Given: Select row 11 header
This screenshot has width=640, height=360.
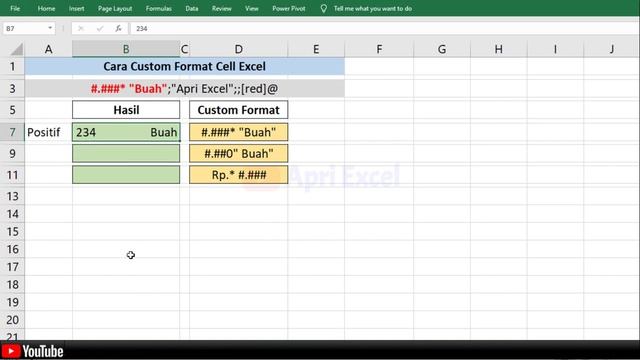Looking at the screenshot, I should 12,175.
